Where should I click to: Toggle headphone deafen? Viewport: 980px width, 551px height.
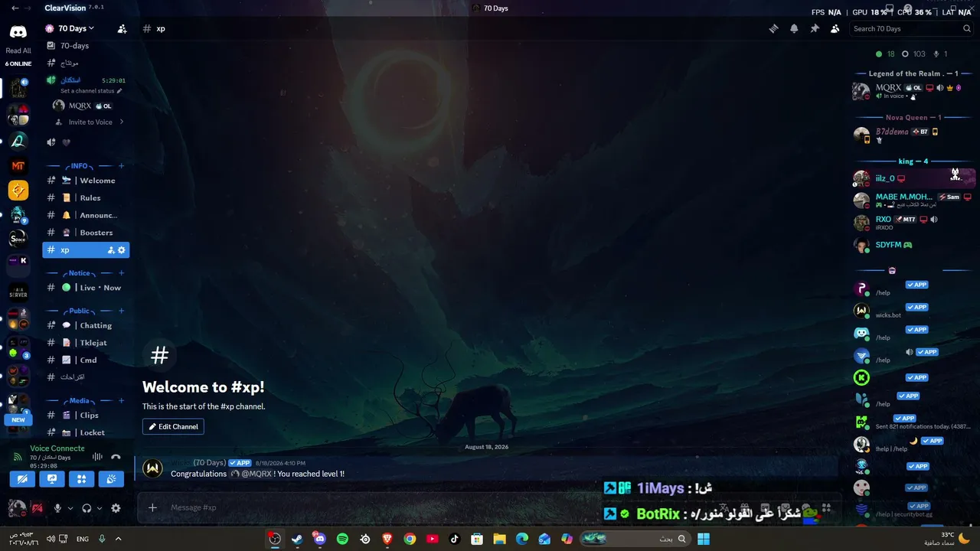point(87,508)
